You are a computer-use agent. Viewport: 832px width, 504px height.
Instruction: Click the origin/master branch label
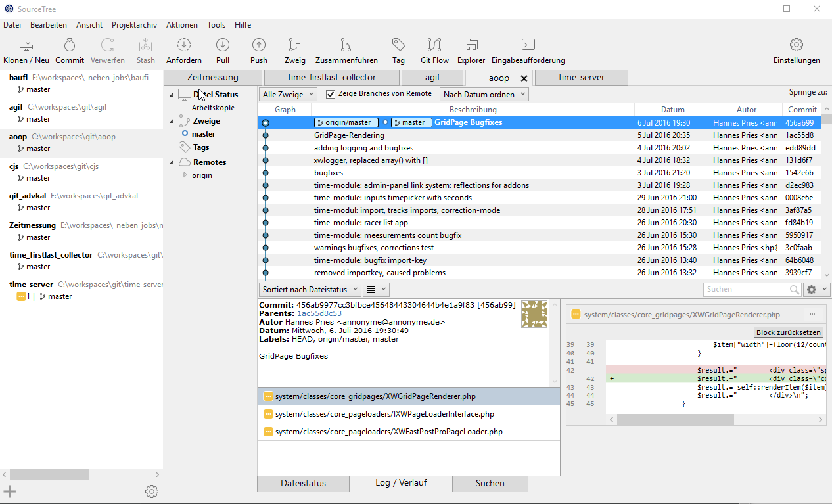tap(346, 122)
